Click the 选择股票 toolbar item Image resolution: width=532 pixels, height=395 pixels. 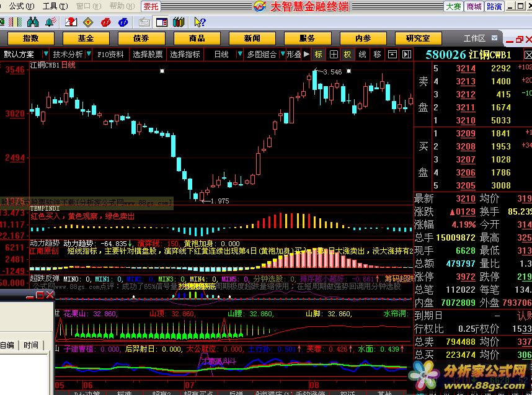pos(148,55)
